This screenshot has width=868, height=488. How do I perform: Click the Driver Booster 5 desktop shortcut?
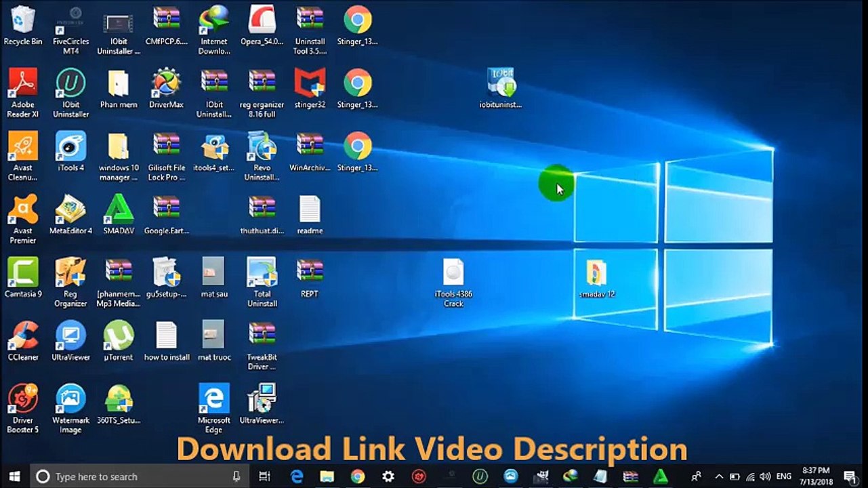point(23,409)
